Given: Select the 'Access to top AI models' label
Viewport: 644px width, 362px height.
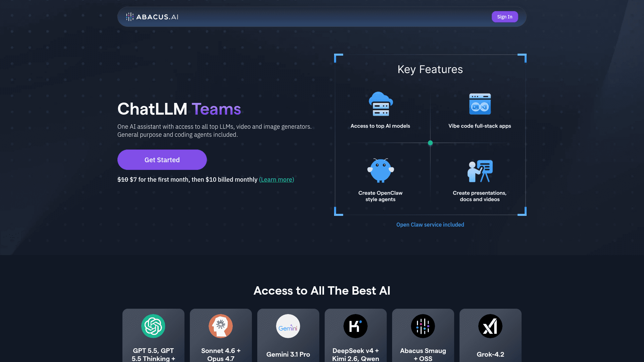Looking at the screenshot, I should pos(380,126).
